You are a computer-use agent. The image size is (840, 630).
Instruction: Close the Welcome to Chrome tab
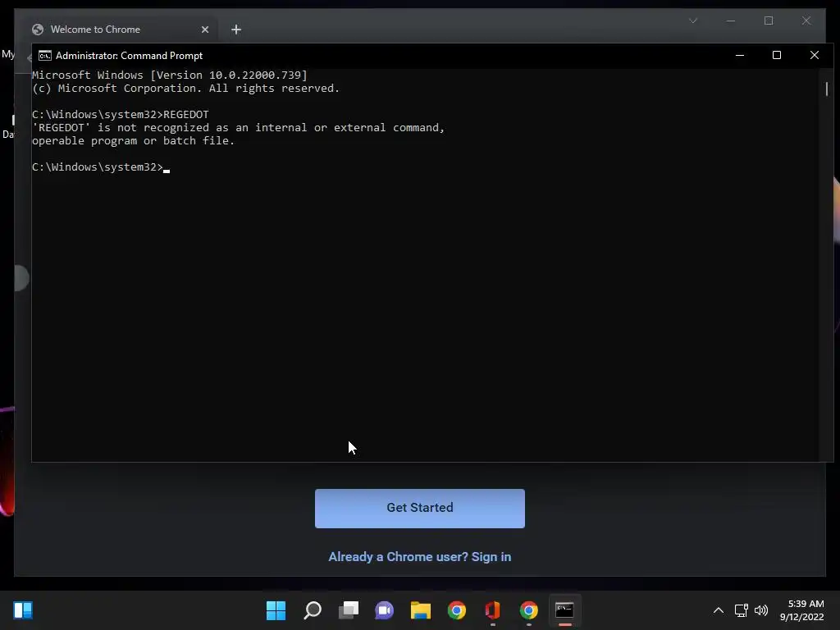(204, 30)
